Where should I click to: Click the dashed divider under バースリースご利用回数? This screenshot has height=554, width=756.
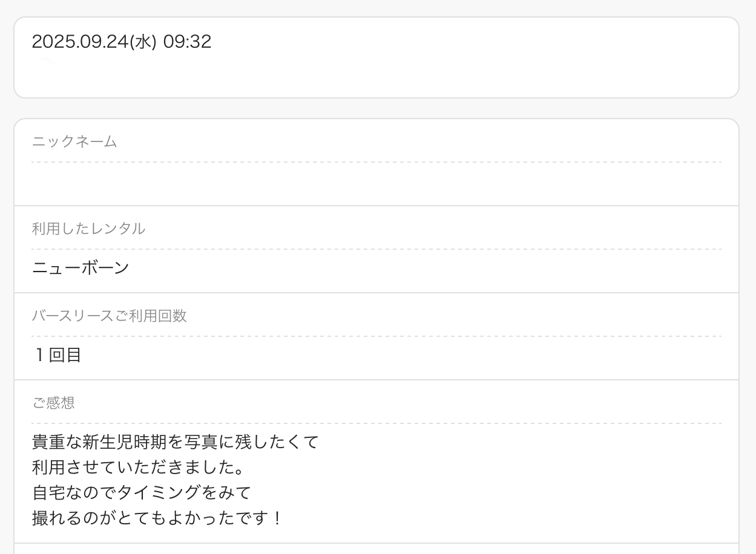376,336
